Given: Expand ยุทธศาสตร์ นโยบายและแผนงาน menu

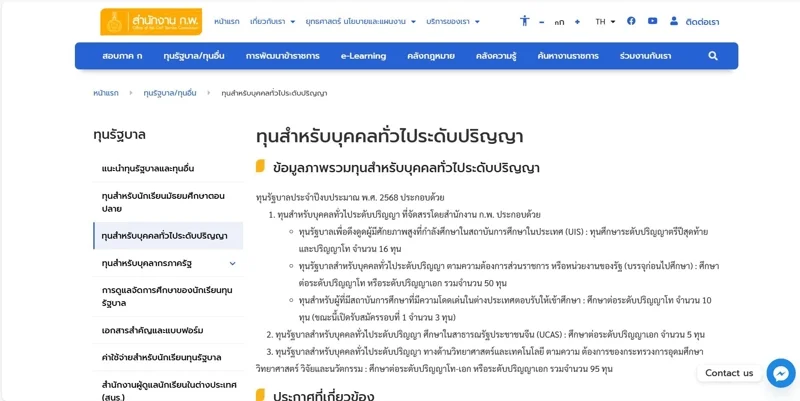Looking at the screenshot, I should pos(361,21).
